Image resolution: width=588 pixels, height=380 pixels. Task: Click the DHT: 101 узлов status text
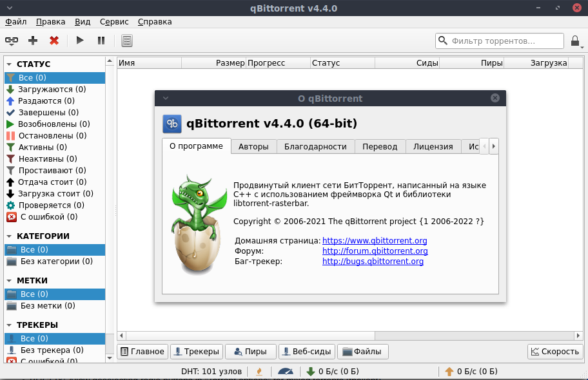(211, 372)
